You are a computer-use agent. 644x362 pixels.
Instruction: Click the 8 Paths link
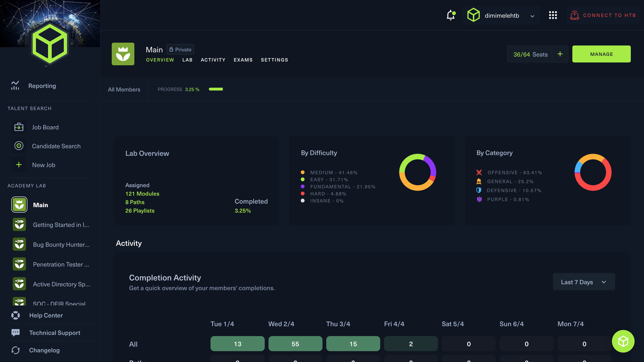pos(135,202)
